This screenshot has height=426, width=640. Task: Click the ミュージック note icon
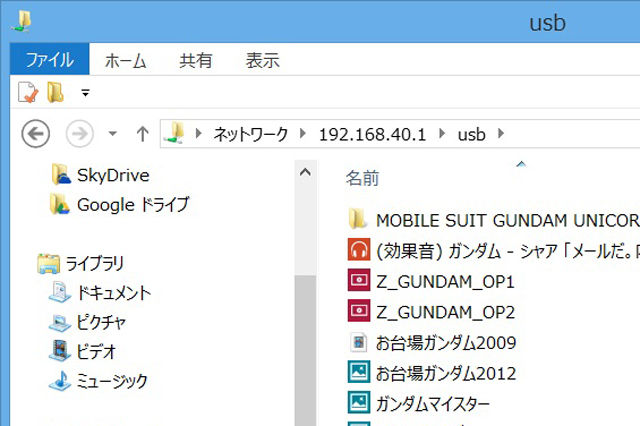pos(60,381)
